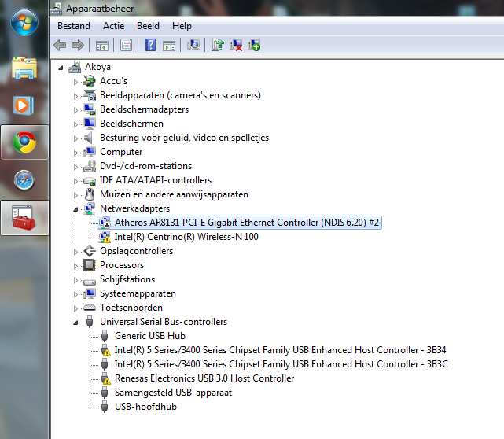Select USB Enhanced Host Controller - 3B34

280,350
